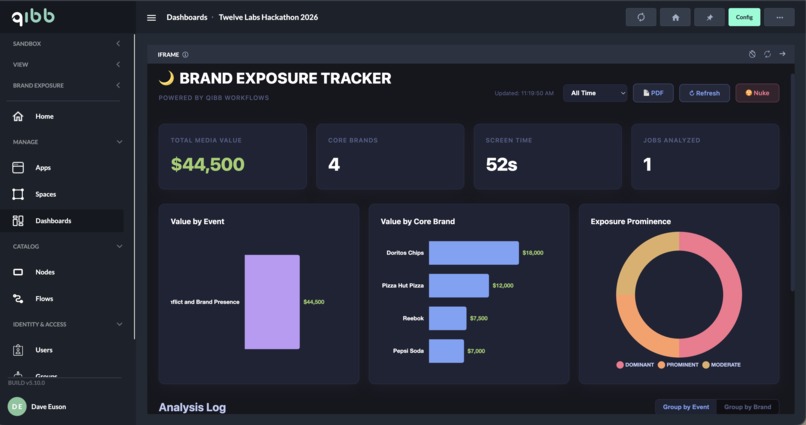Click Twelve Labs Hackathon 2026 breadcrumb
This screenshot has width=806, height=425.
[x=268, y=17]
